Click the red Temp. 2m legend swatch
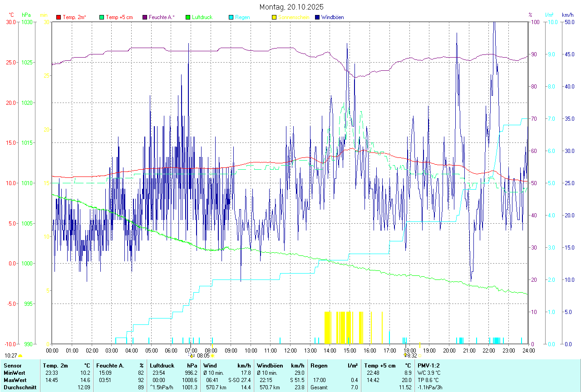The height and width of the screenshot is (392, 581). tap(59, 17)
